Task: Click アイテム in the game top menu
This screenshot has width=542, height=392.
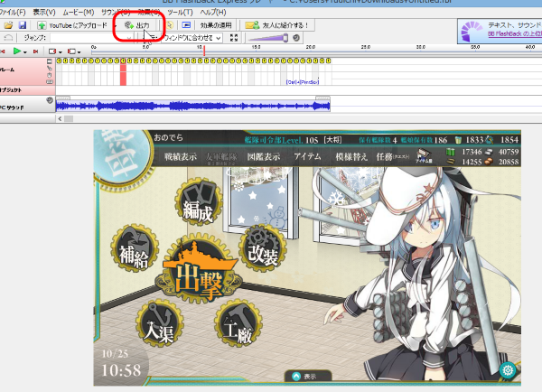Action: click(x=307, y=156)
